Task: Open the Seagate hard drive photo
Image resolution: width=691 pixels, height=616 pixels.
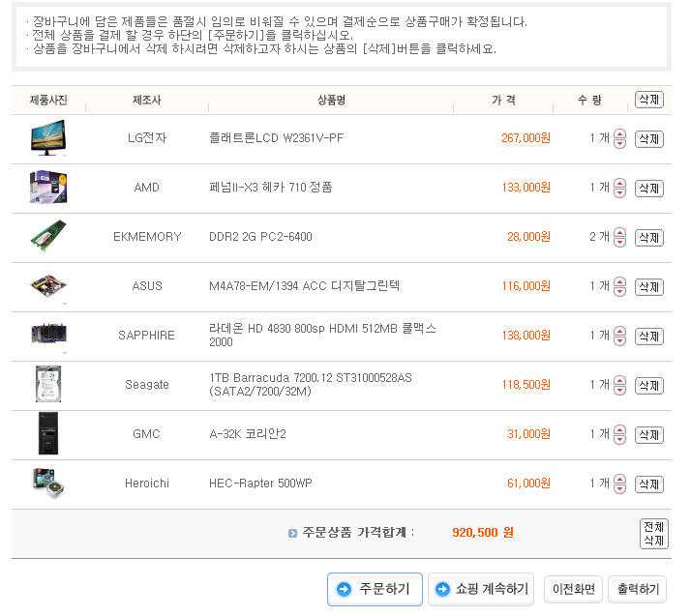Action: click(x=48, y=384)
